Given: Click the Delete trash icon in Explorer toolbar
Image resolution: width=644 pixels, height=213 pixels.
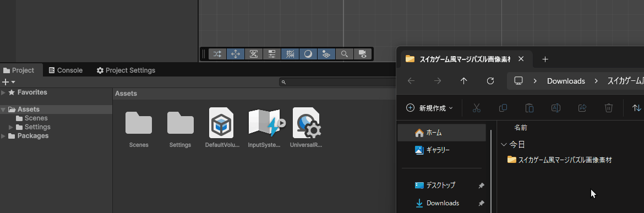Looking at the screenshot, I should [x=609, y=108].
